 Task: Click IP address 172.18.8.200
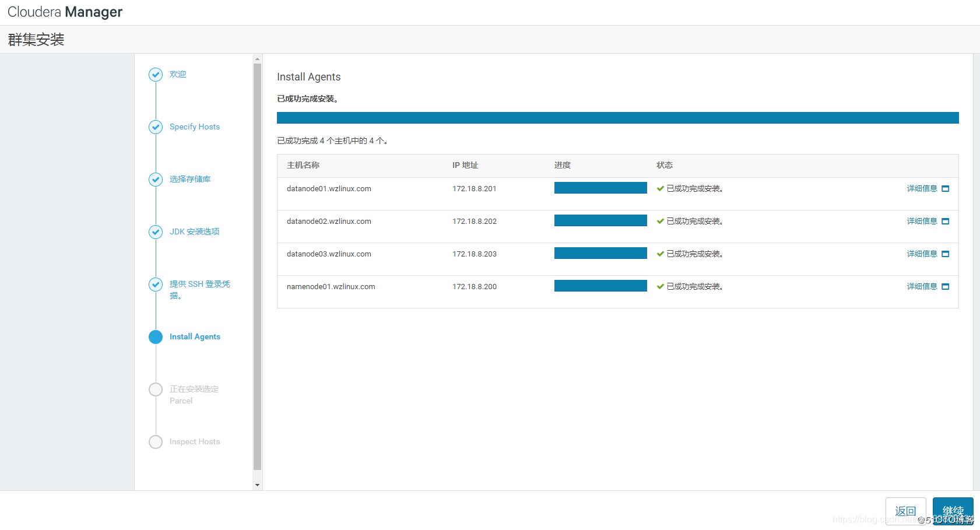[475, 286]
